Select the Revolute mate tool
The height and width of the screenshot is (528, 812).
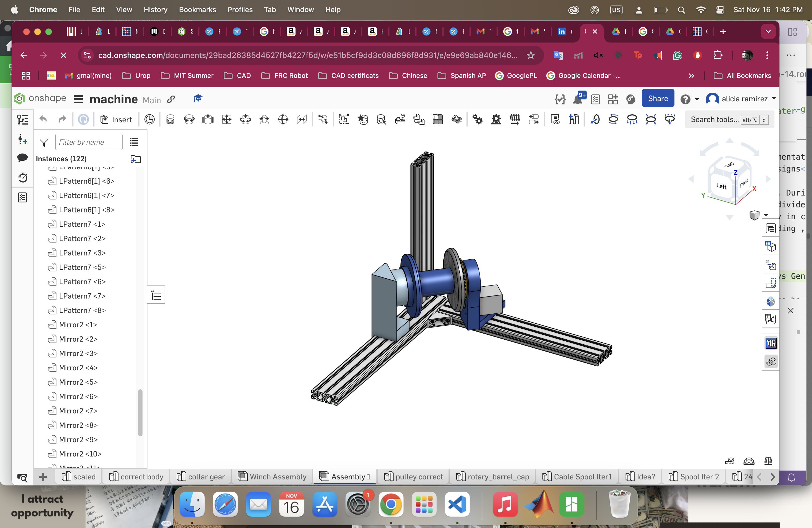tap(189, 119)
